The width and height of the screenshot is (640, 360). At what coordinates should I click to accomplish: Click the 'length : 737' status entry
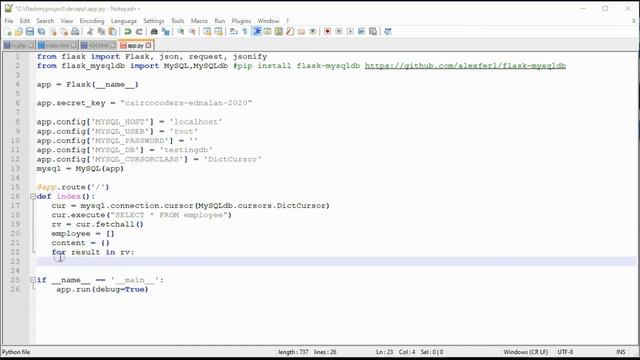pos(293,352)
